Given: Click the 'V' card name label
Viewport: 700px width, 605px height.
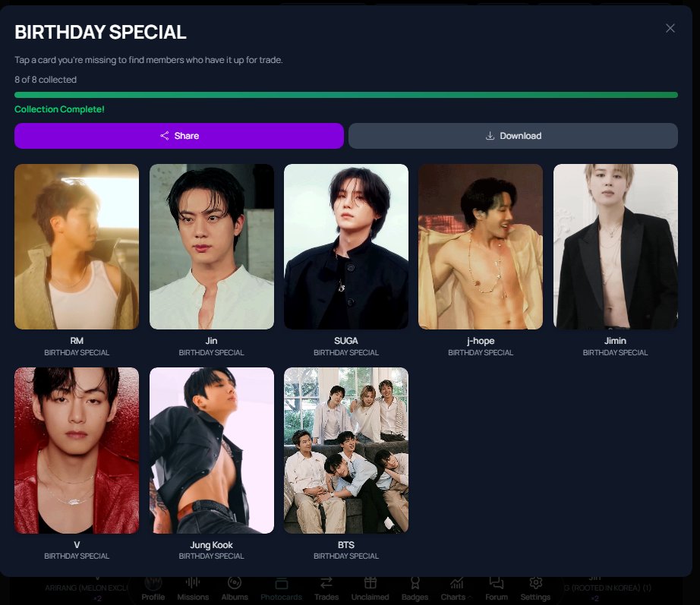Looking at the screenshot, I should tap(77, 545).
